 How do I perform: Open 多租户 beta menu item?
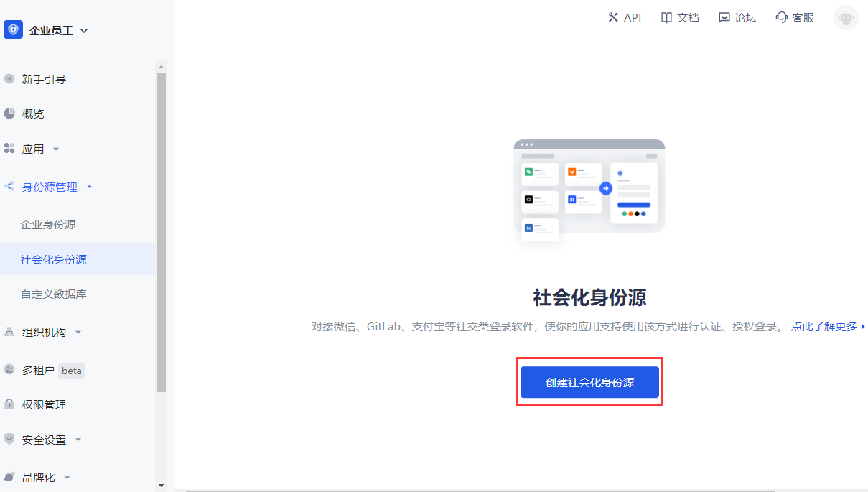(x=52, y=370)
